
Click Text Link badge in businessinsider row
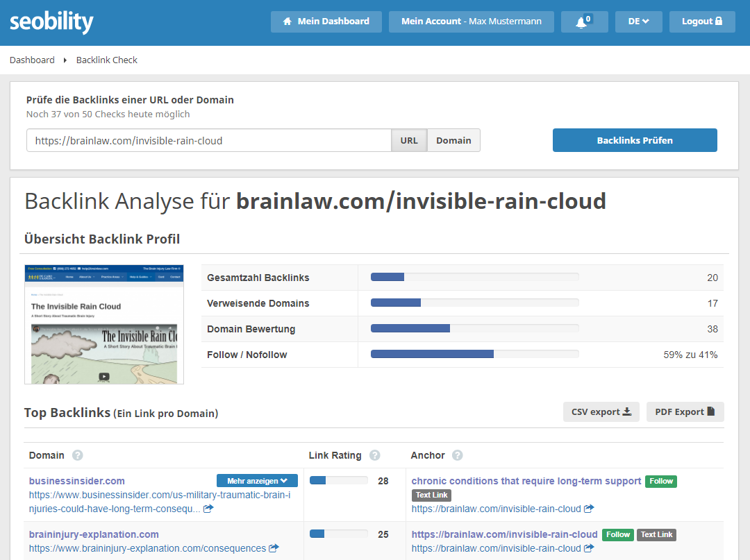[431, 495]
